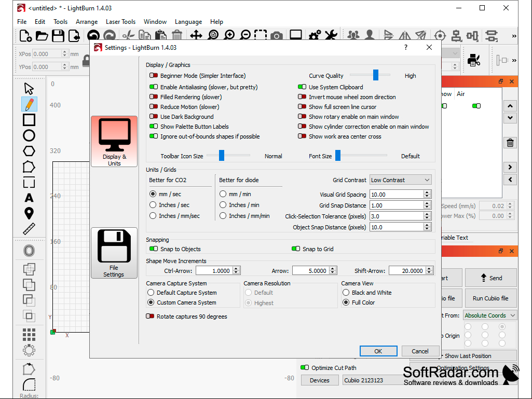This screenshot has width=532, height=399.
Task: Open the Display & Units settings page
Action: click(x=114, y=142)
